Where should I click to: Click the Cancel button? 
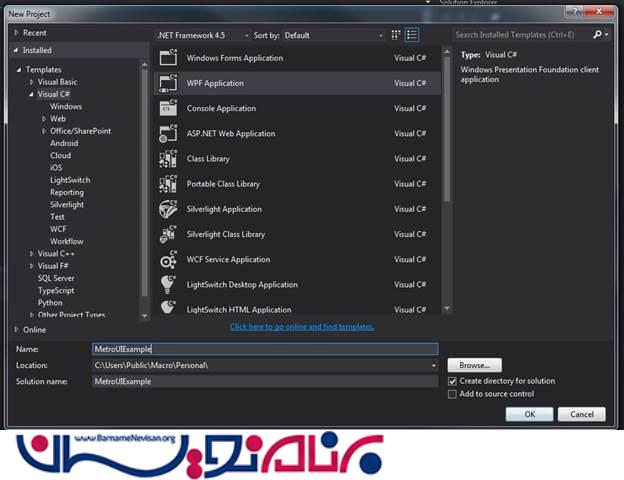click(x=582, y=414)
